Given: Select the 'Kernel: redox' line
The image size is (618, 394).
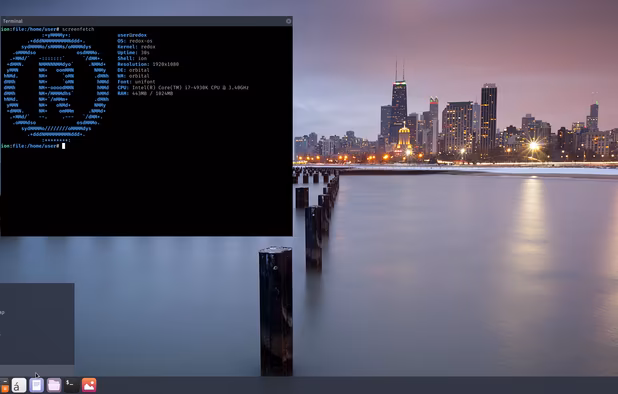Looking at the screenshot, I should (136, 47).
